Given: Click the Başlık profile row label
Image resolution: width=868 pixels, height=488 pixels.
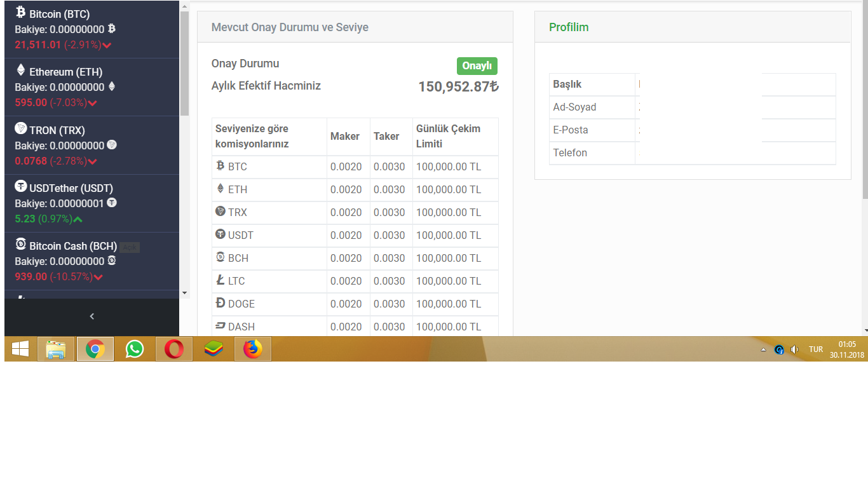Looking at the screenshot, I should (567, 84).
